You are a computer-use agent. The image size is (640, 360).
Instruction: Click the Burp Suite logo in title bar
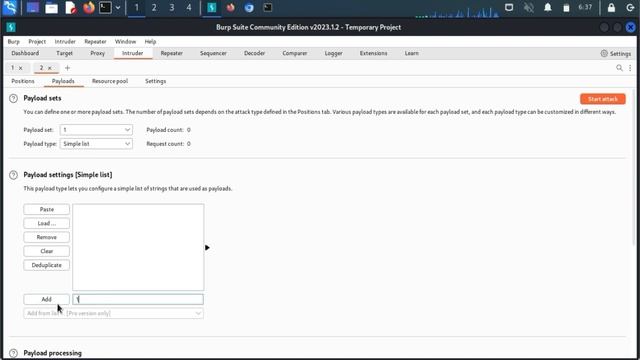(11, 27)
